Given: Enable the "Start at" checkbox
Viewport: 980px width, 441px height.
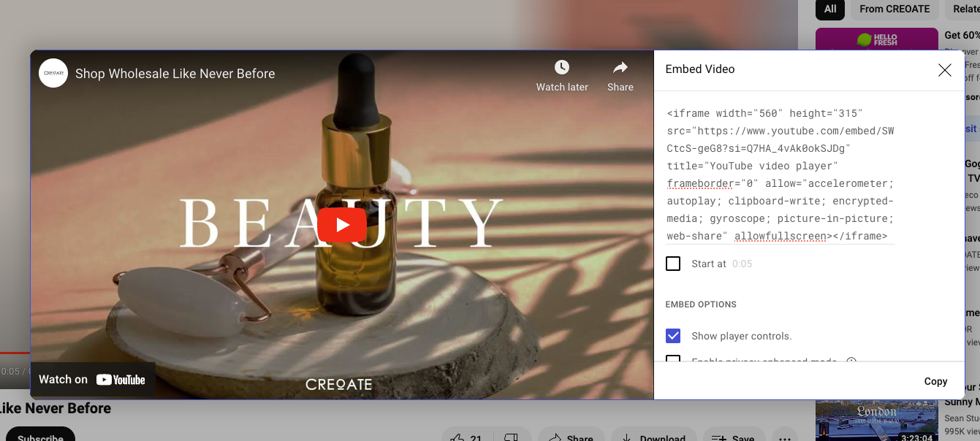Looking at the screenshot, I should pos(673,264).
